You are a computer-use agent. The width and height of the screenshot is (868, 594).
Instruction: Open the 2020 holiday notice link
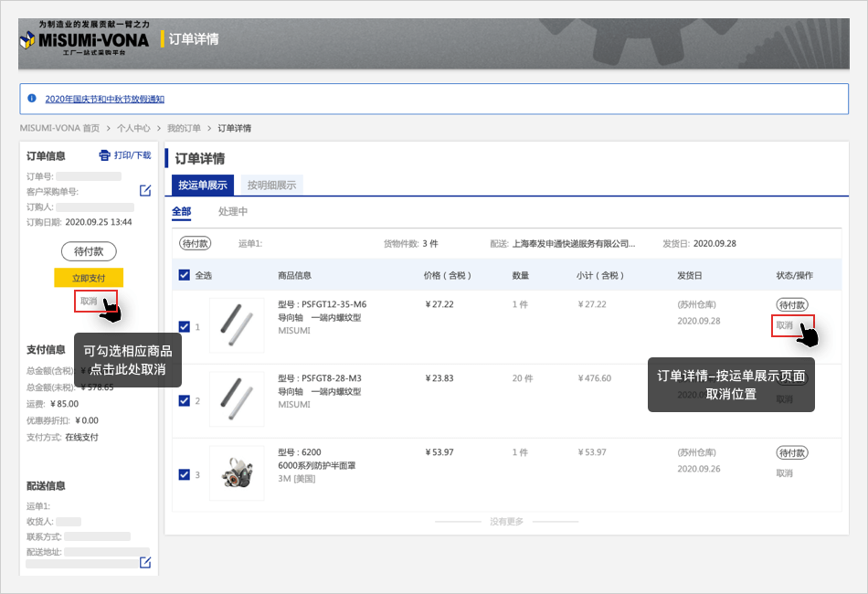[x=105, y=99]
